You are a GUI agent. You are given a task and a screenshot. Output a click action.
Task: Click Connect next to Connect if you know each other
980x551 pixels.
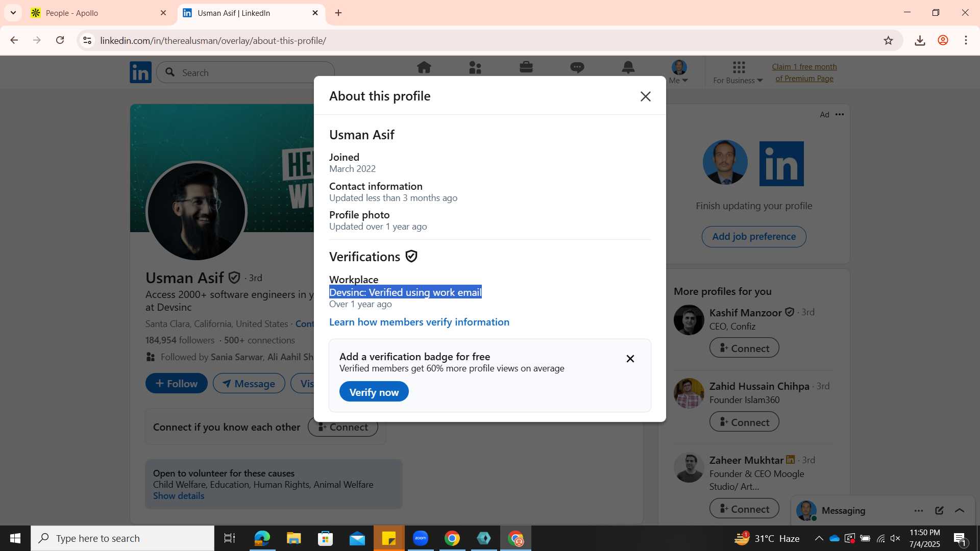pos(343,427)
